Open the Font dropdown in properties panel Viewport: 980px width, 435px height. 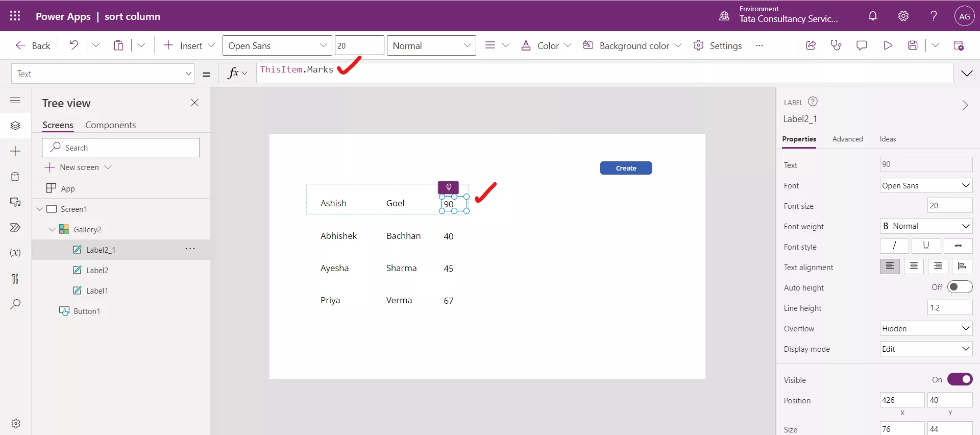pyautogui.click(x=926, y=185)
